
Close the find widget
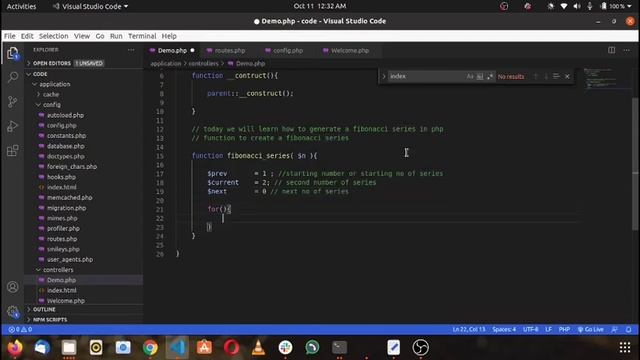(567, 76)
